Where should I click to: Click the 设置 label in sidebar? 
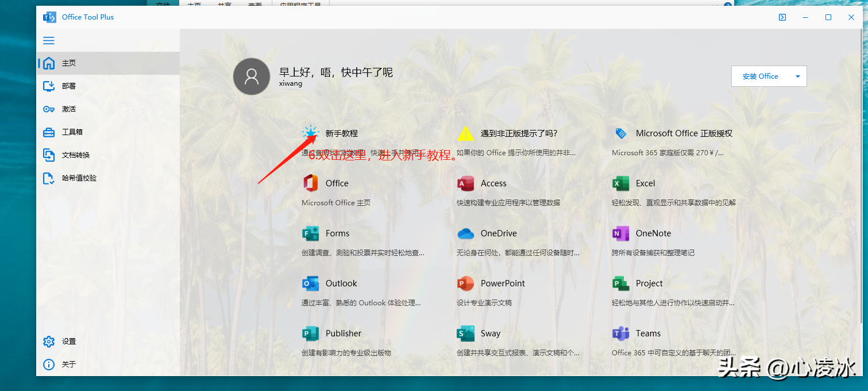tap(69, 342)
